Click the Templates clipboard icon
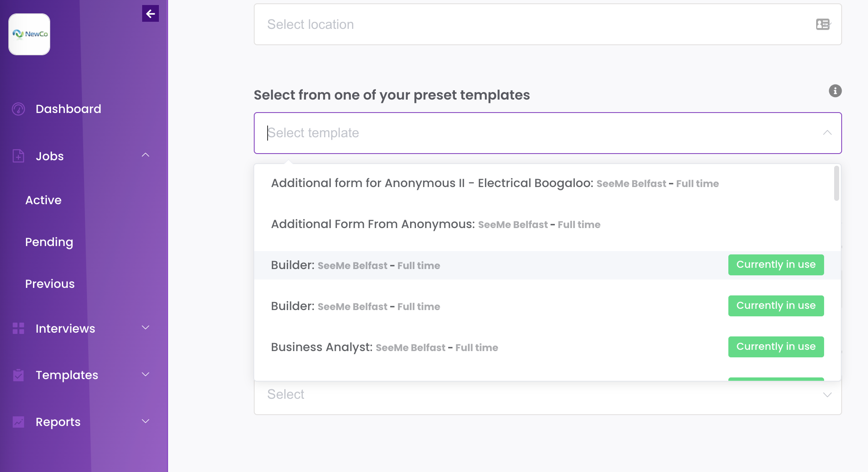Image resolution: width=868 pixels, height=472 pixels. 18,375
